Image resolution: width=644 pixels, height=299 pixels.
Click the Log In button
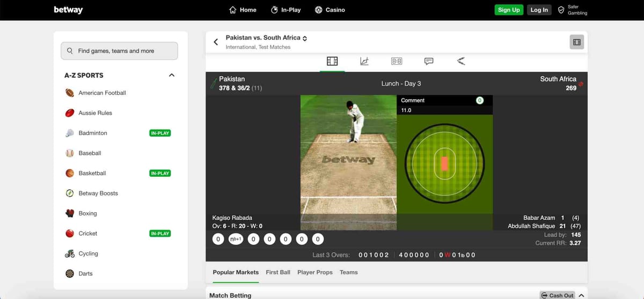539,10
